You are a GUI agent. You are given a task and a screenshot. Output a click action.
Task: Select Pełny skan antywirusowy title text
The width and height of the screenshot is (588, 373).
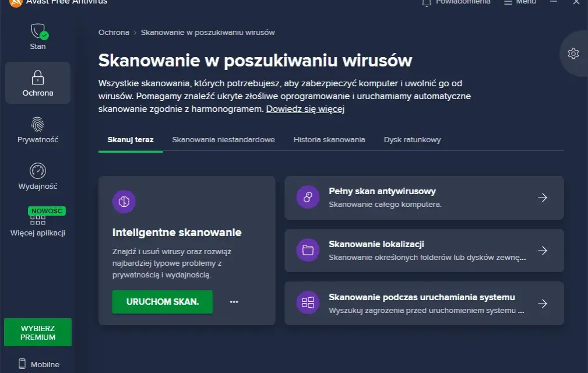(x=382, y=191)
